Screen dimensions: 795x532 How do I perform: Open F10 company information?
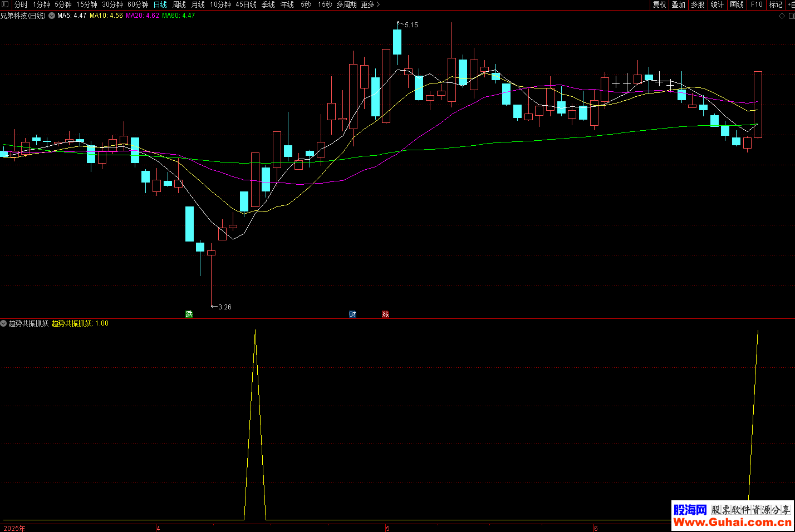pos(757,4)
